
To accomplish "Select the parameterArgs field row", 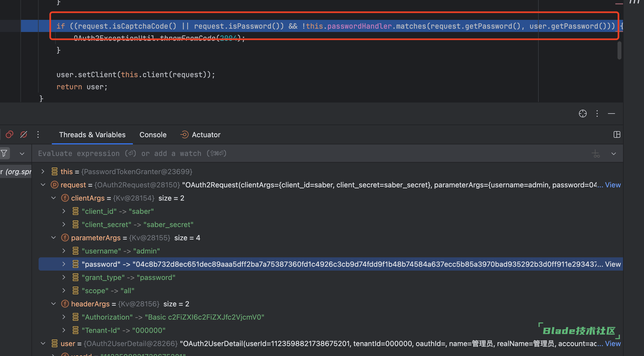I will click(331, 238).
